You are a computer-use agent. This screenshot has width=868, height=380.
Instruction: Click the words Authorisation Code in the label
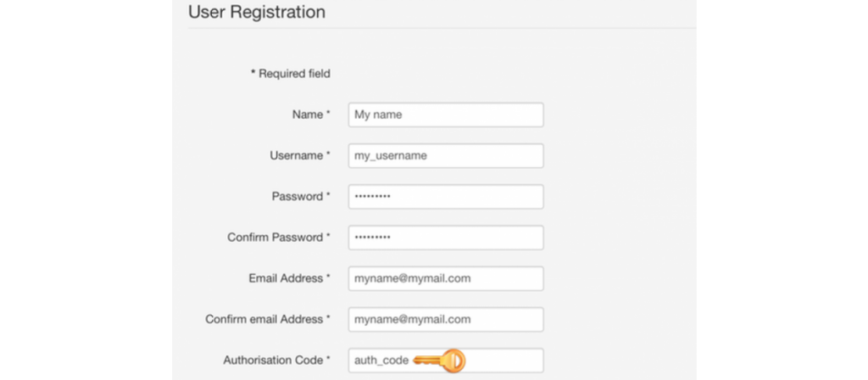tap(273, 360)
